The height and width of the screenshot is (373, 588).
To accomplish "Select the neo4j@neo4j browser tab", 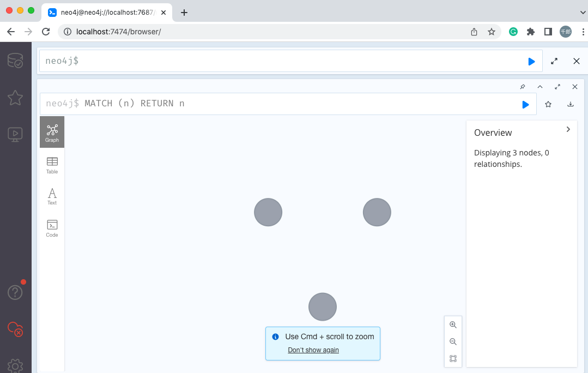I will (107, 13).
